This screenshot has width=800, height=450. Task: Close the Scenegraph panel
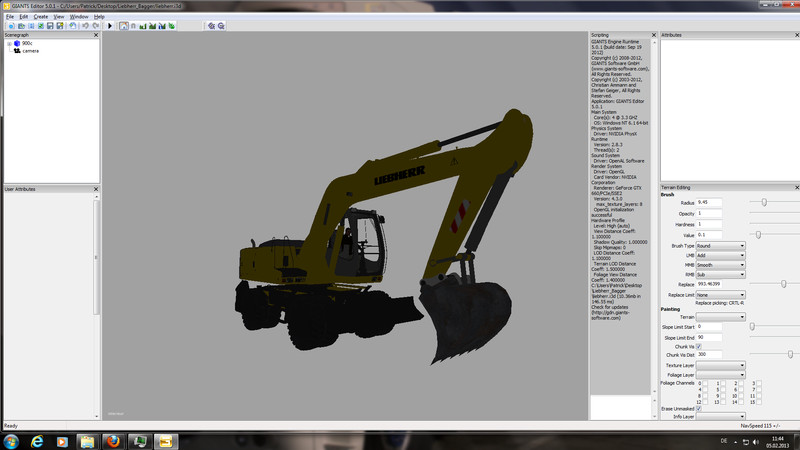click(95, 35)
